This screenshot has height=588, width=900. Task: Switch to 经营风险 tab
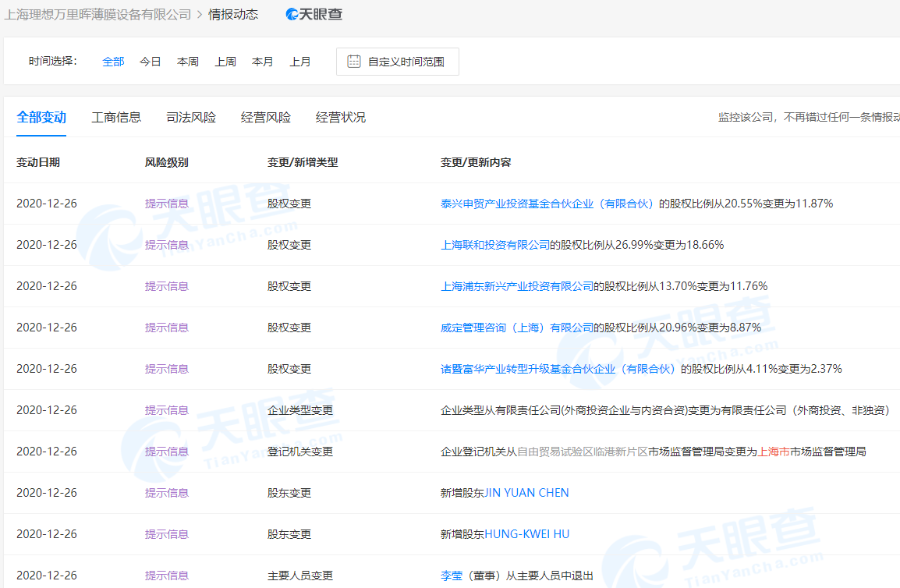point(266,117)
